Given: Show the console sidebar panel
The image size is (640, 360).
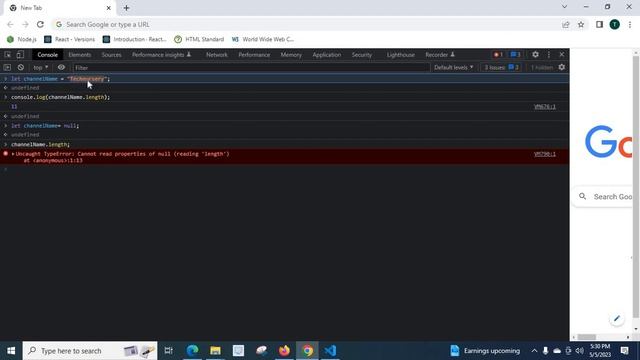Looking at the screenshot, I should [7, 67].
